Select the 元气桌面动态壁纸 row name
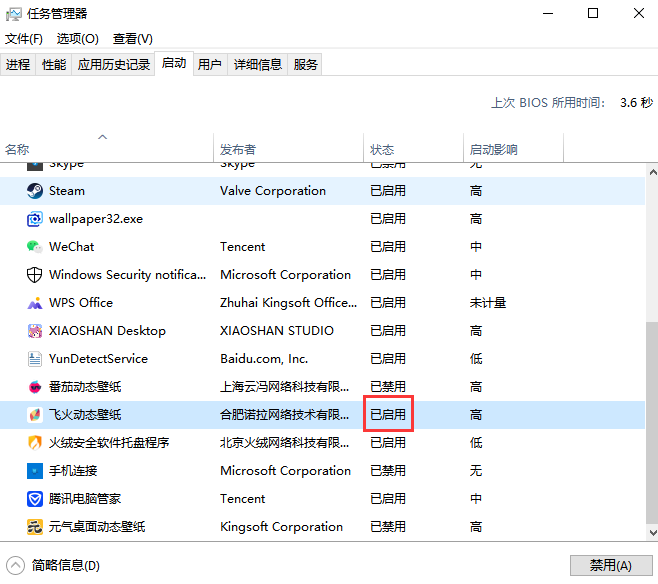This screenshot has width=658, height=584. pos(97,527)
